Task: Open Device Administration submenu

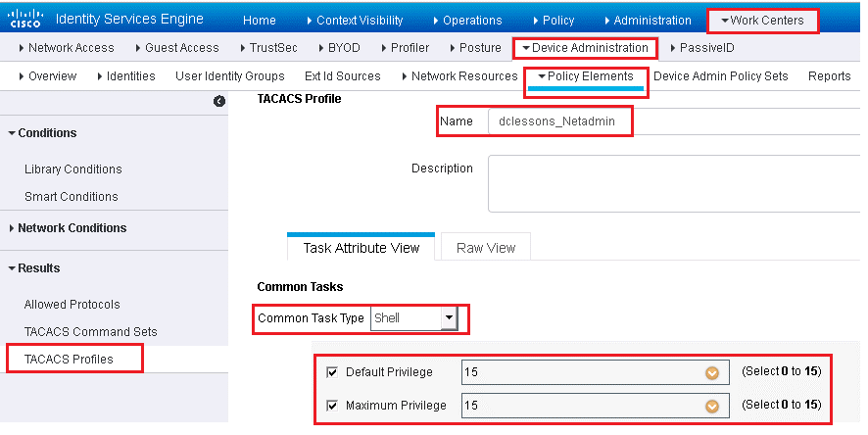Action: click(x=585, y=48)
